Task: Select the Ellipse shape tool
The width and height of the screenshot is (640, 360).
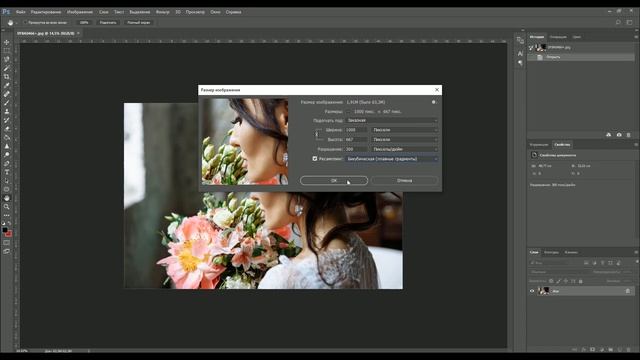Action: (x=7, y=189)
